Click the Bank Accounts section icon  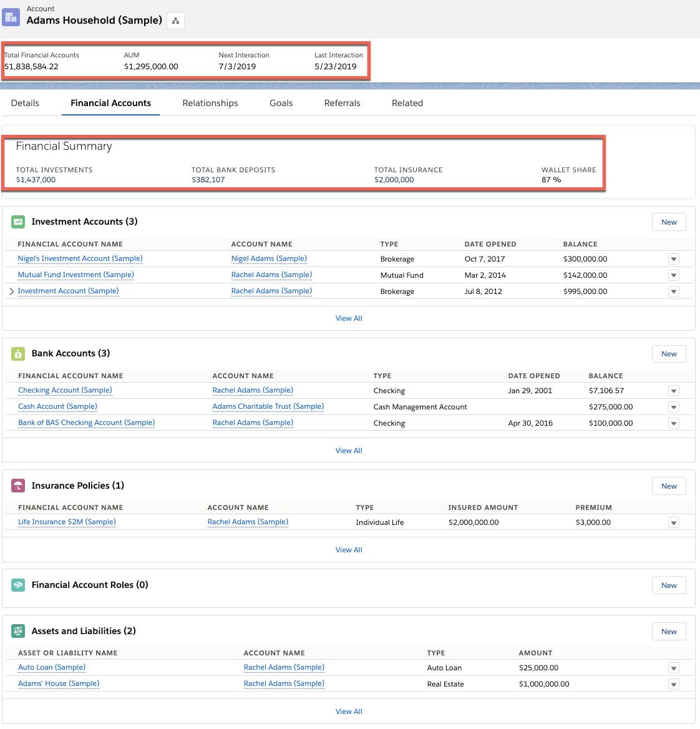point(18,353)
